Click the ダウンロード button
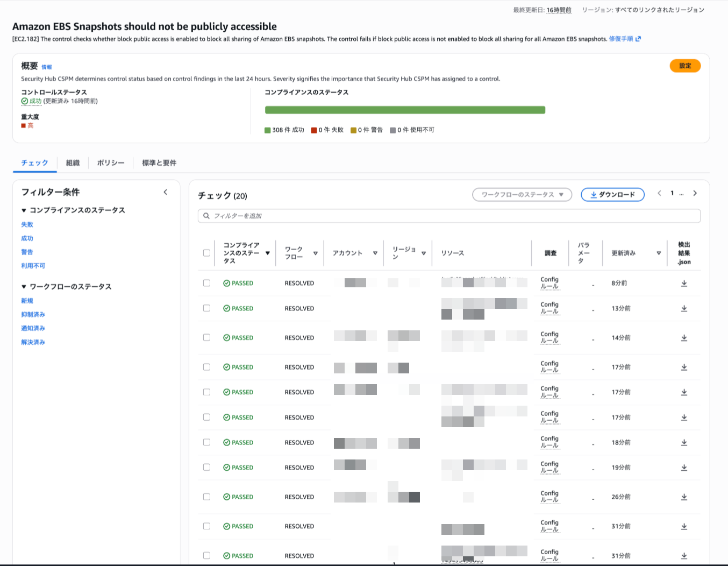 612,195
